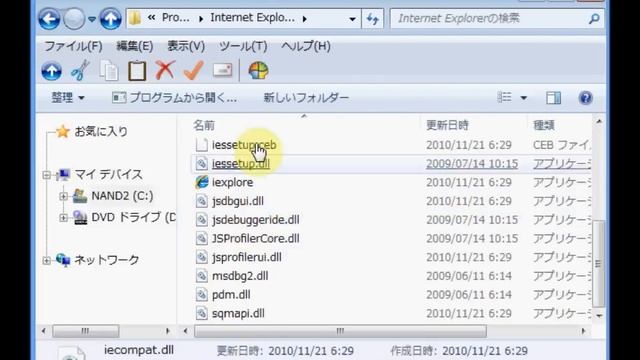Open recent pages dropdown arrow
640x360 pixels.
click(92, 19)
